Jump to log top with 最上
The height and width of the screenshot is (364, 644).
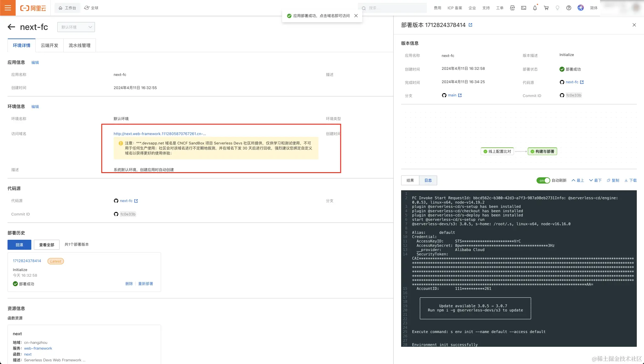point(578,180)
